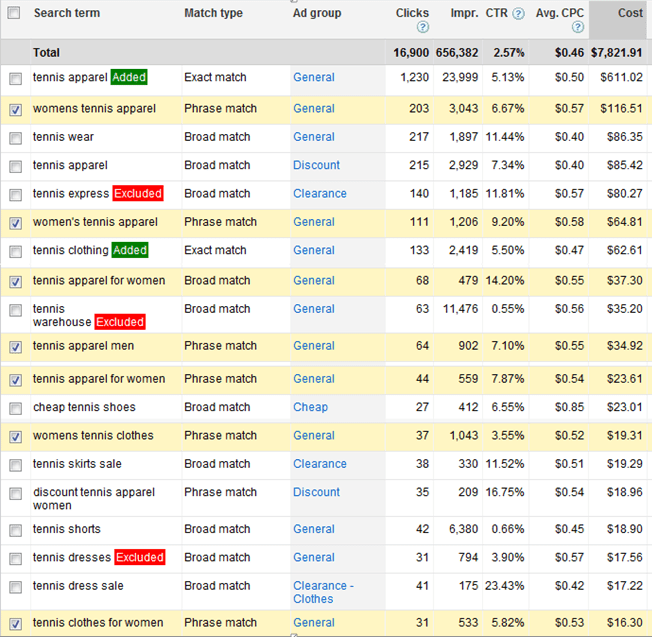The height and width of the screenshot is (637, 652).
Task: Tick the select-all header checkbox
Action: [x=14, y=13]
